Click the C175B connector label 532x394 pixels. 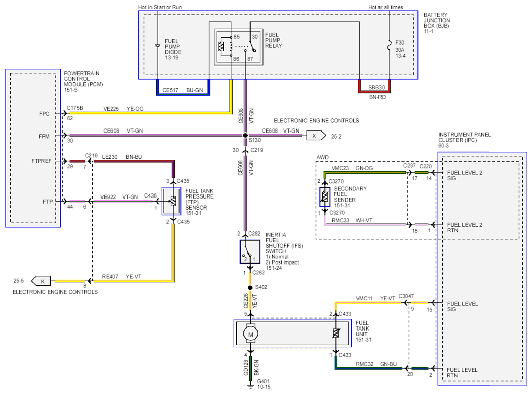coord(74,108)
